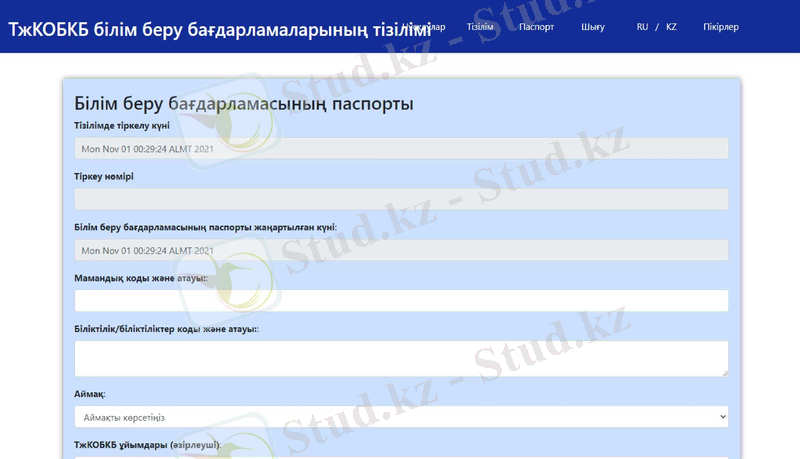Switch language to KZ

pyautogui.click(x=671, y=27)
